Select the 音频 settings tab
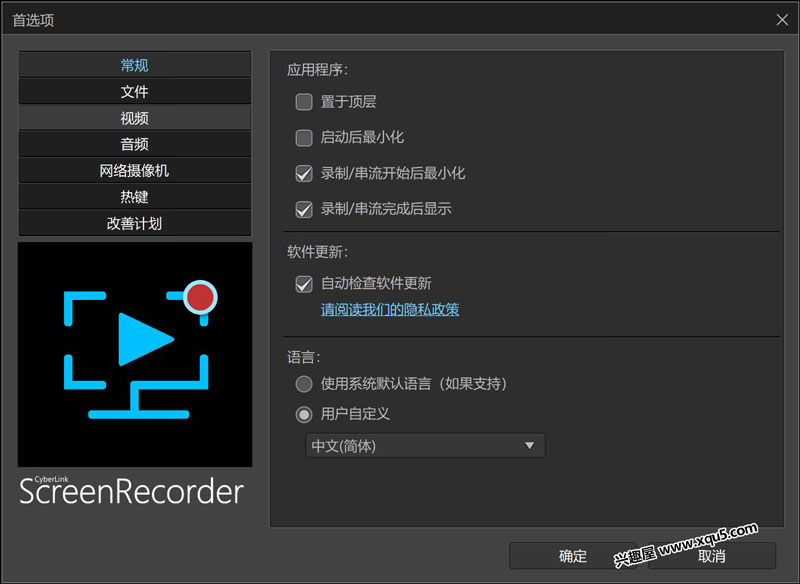 pos(134,144)
